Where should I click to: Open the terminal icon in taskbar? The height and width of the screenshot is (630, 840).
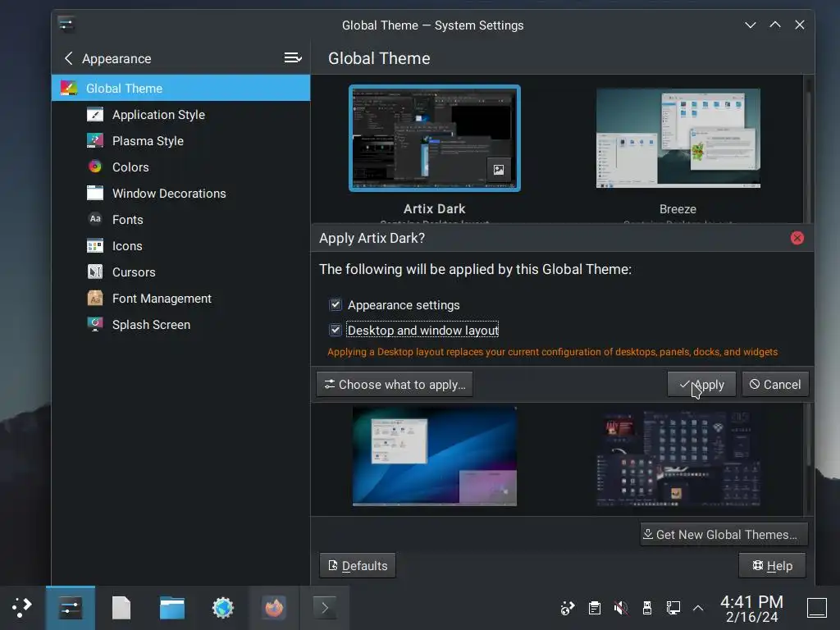click(x=325, y=608)
